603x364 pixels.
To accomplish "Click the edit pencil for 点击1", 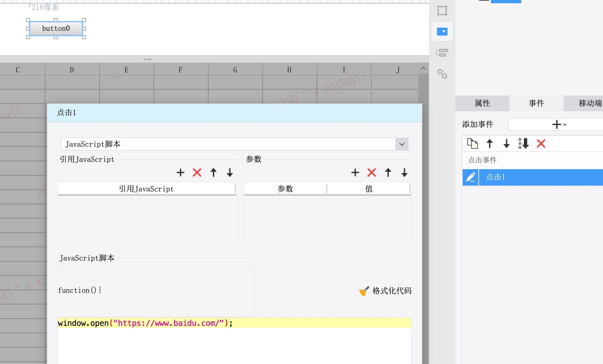I will point(471,177).
